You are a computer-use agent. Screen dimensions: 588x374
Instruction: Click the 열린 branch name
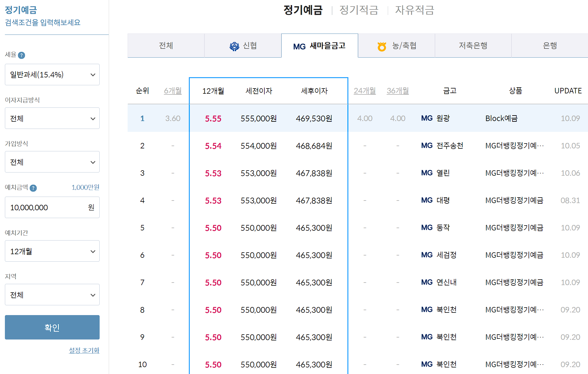tap(443, 173)
